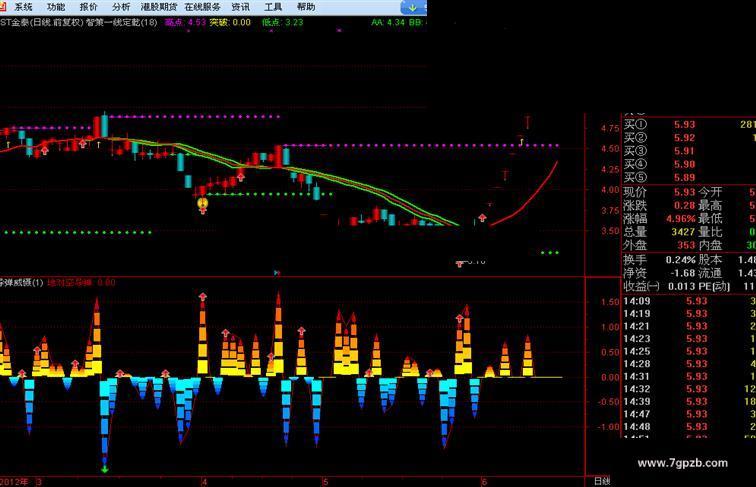Select the 14:19 trade tick row
756x487 pixels.
point(689,314)
